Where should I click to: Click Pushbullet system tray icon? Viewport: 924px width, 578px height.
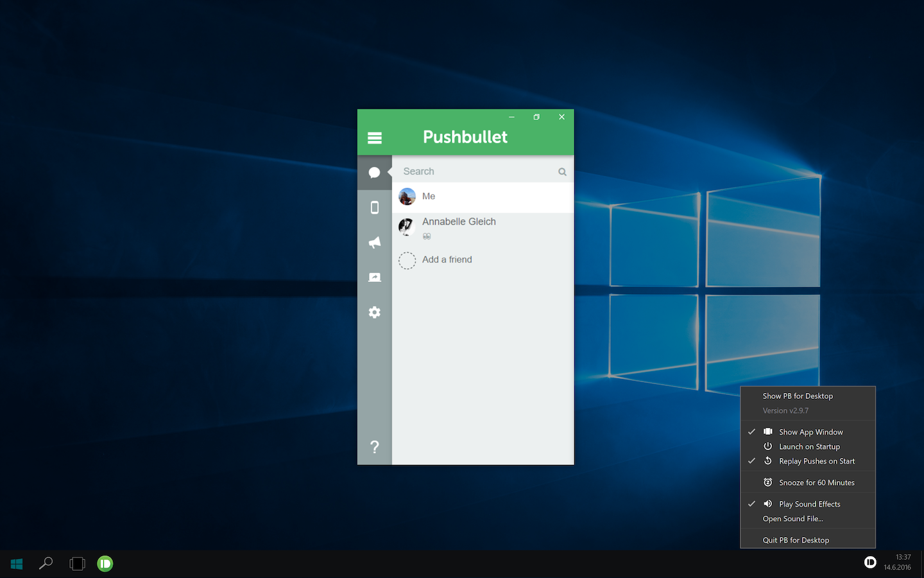click(870, 563)
